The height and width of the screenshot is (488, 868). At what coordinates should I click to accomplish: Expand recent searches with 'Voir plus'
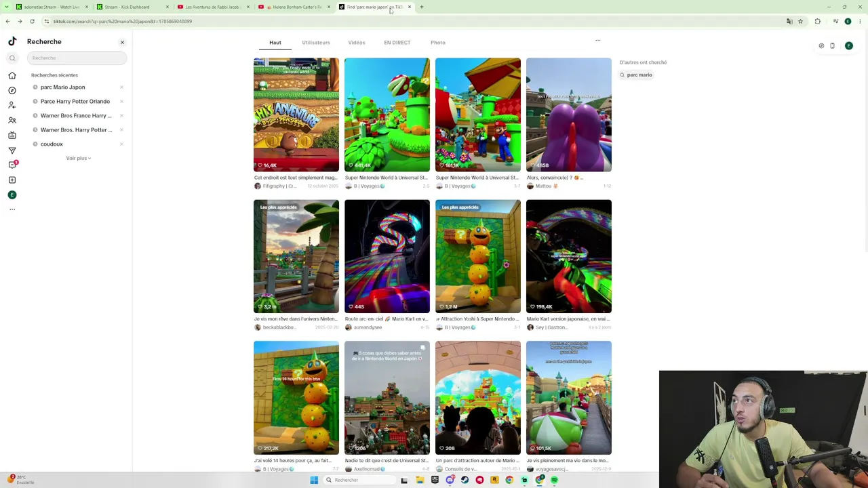[x=78, y=158]
